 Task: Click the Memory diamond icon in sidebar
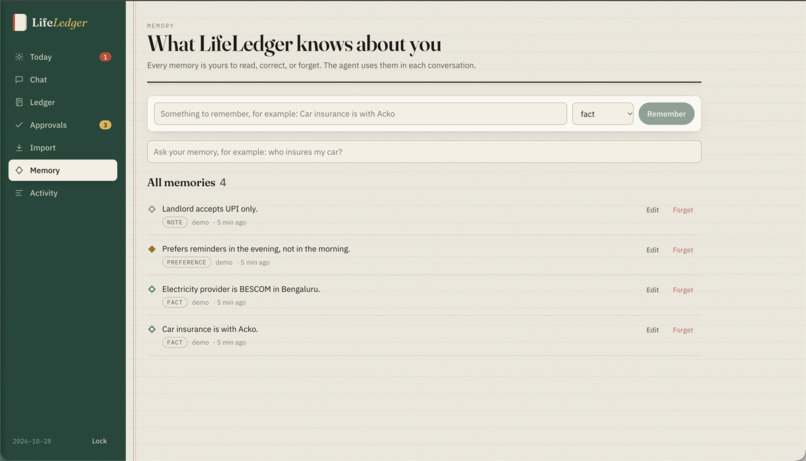[x=19, y=170]
